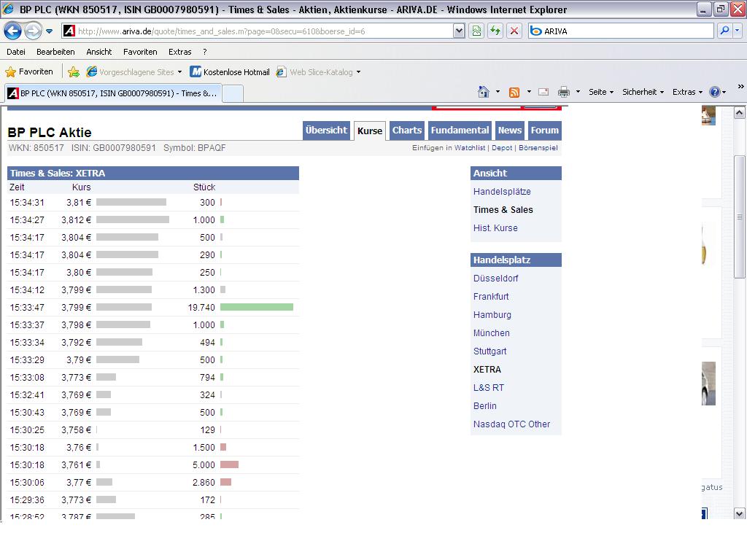747x560 pixels.
Task: Select Stuttgart trading venue
Action: tap(489, 351)
